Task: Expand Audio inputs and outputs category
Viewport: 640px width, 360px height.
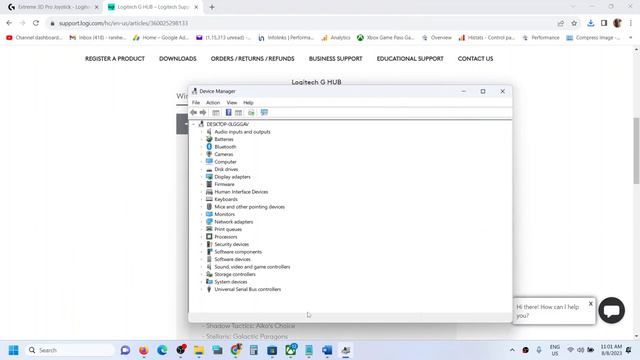Action: (x=201, y=132)
